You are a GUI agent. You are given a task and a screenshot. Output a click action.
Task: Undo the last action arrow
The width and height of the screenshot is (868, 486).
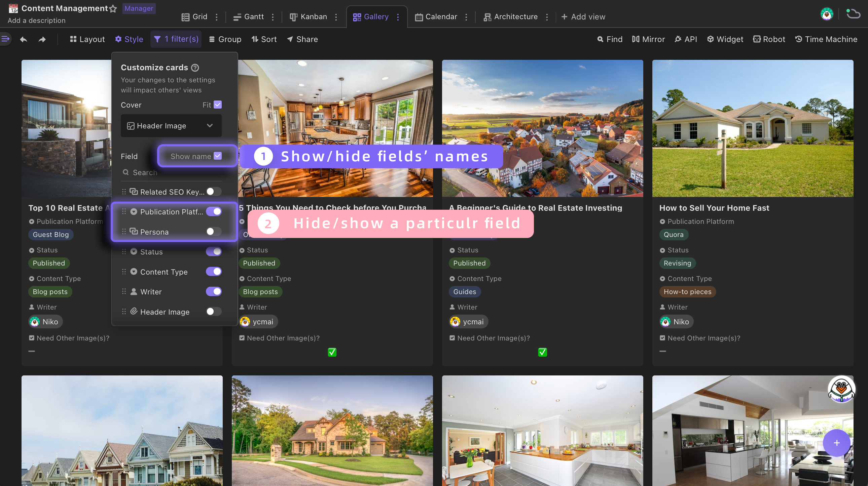24,39
